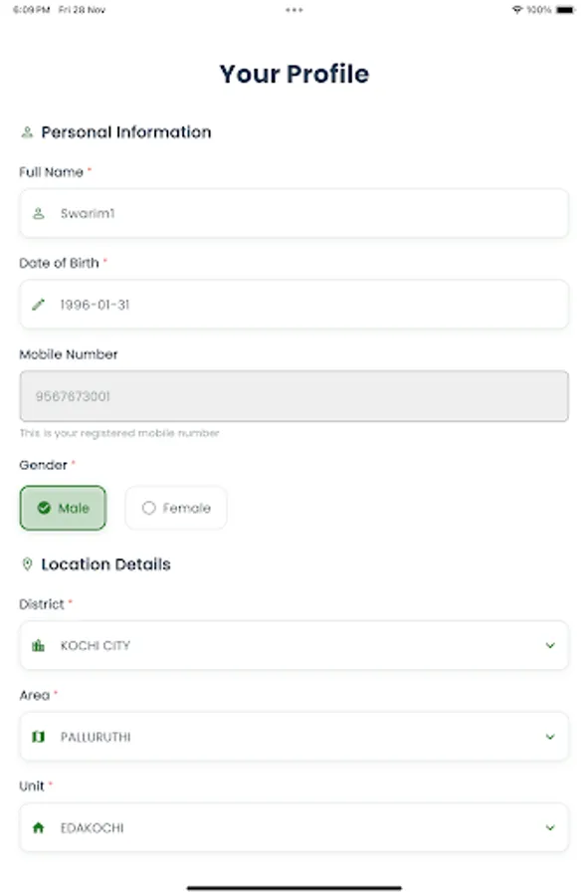Click the person icon inside Full Name field

pyautogui.click(x=38, y=213)
